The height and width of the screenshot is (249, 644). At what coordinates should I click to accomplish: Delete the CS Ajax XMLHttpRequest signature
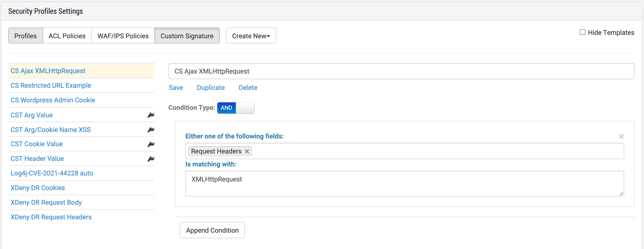tap(248, 88)
